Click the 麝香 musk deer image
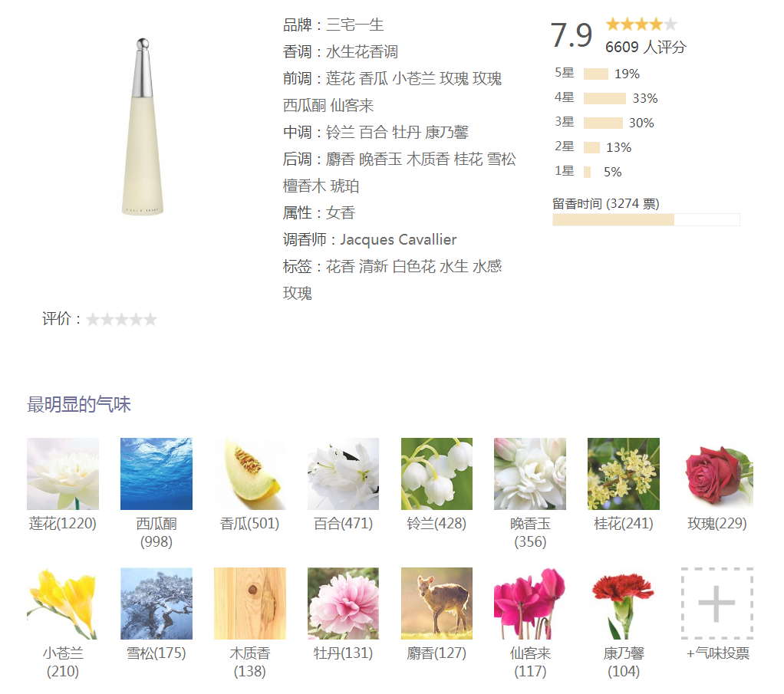The height and width of the screenshot is (694, 784). point(437,603)
